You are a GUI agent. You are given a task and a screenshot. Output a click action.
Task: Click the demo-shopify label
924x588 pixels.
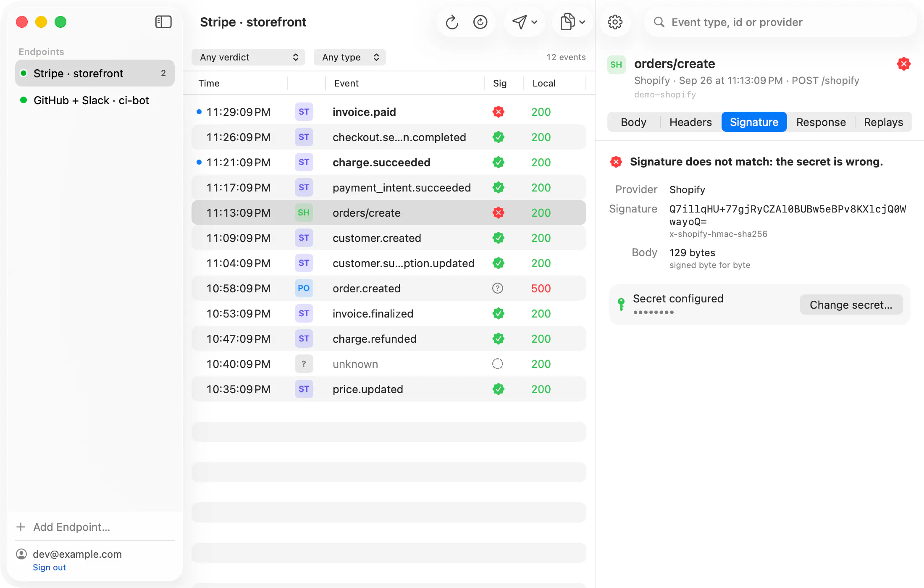click(x=665, y=94)
